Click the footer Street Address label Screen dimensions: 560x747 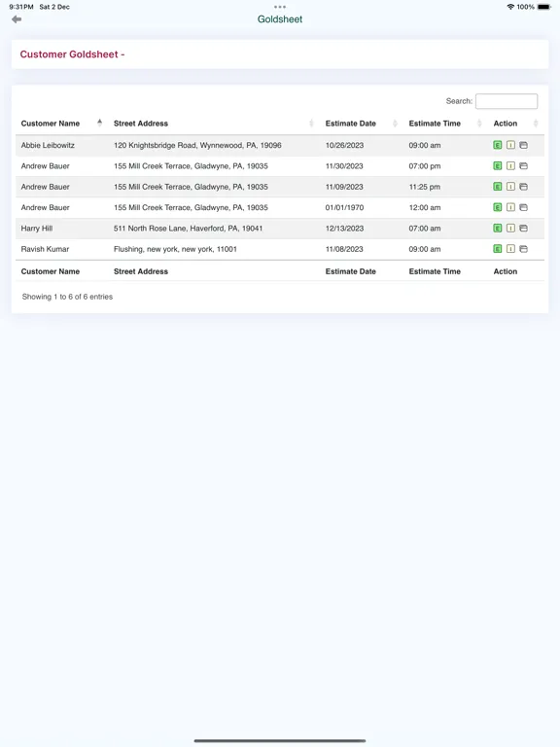tap(141, 271)
